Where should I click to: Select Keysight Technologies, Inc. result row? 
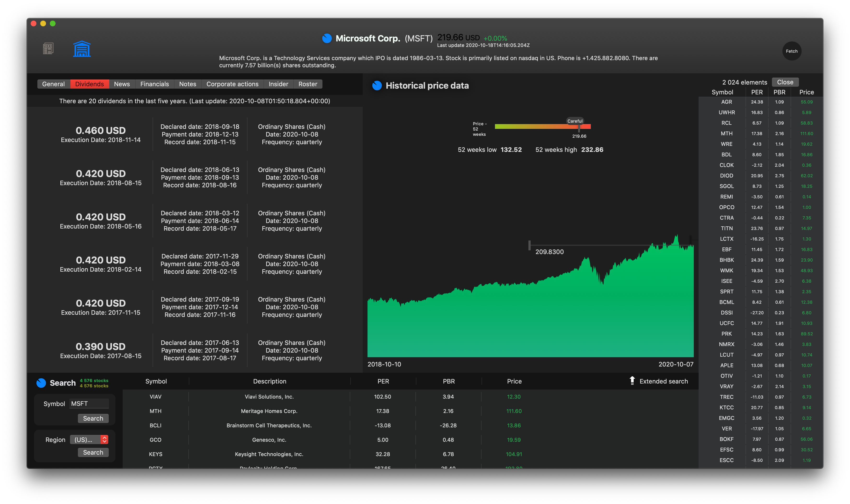410,454
